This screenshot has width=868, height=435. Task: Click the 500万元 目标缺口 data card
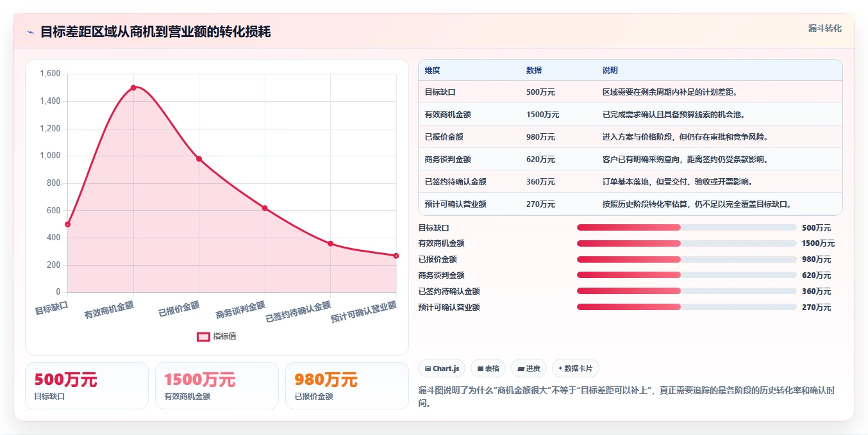[87, 386]
